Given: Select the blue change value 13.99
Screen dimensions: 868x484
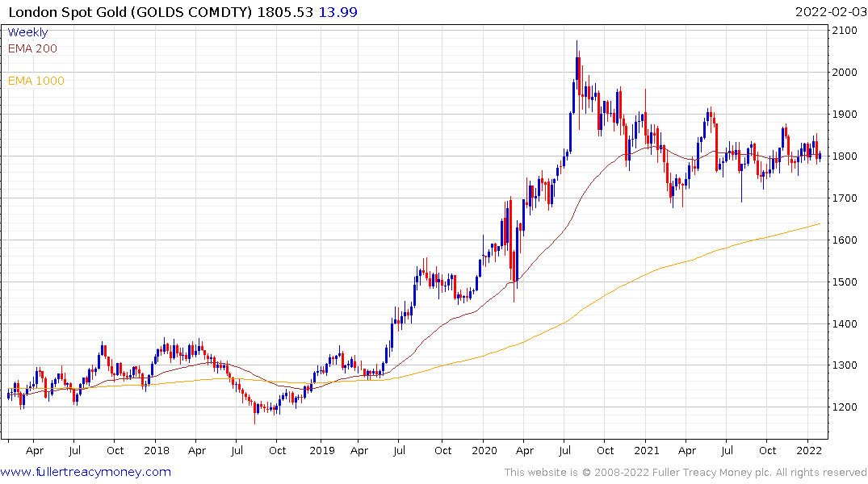Looking at the screenshot, I should click(x=338, y=12).
